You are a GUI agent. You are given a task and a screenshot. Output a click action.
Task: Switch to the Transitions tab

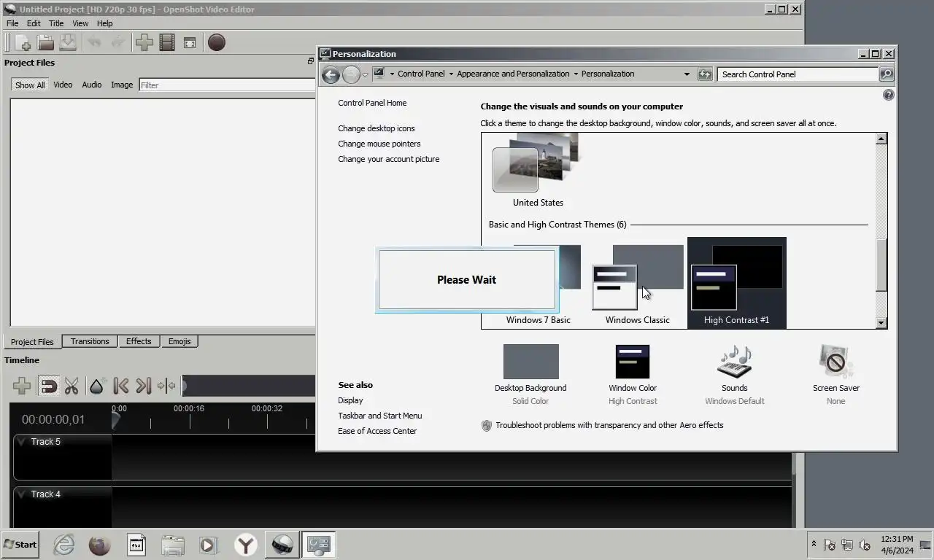tap(90, 341)
